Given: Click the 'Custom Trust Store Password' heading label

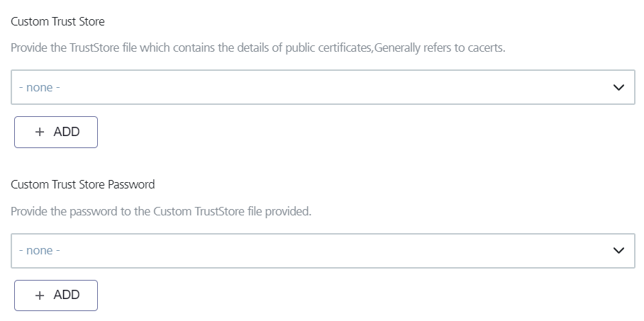Looking at the screenshot, I should (82, 185).
